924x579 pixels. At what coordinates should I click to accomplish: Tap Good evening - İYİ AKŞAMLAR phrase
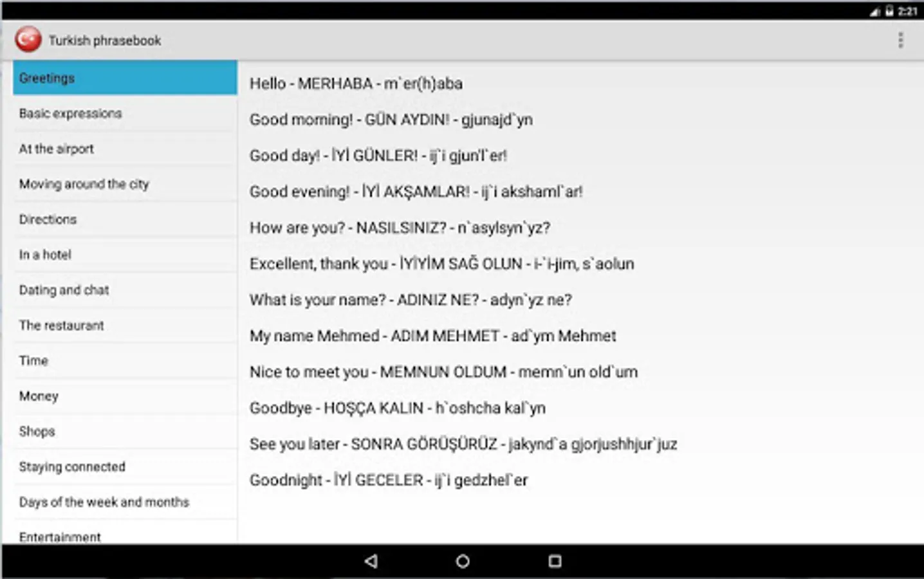coord(416,192)
